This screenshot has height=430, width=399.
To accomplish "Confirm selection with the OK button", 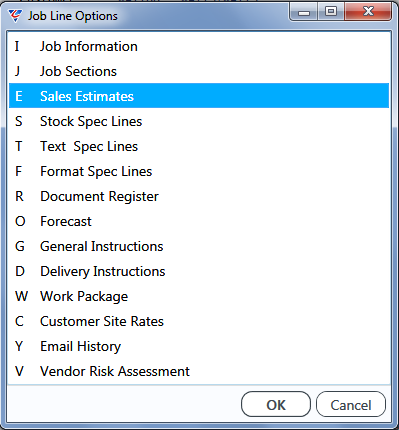I will pyautogui.click(x=276, y=404).
